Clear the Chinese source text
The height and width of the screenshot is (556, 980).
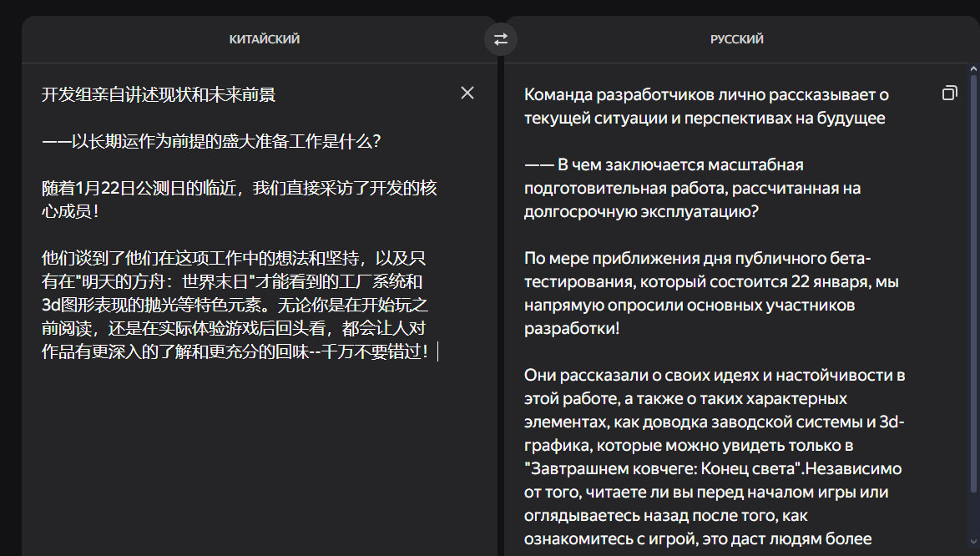point(467,93)
